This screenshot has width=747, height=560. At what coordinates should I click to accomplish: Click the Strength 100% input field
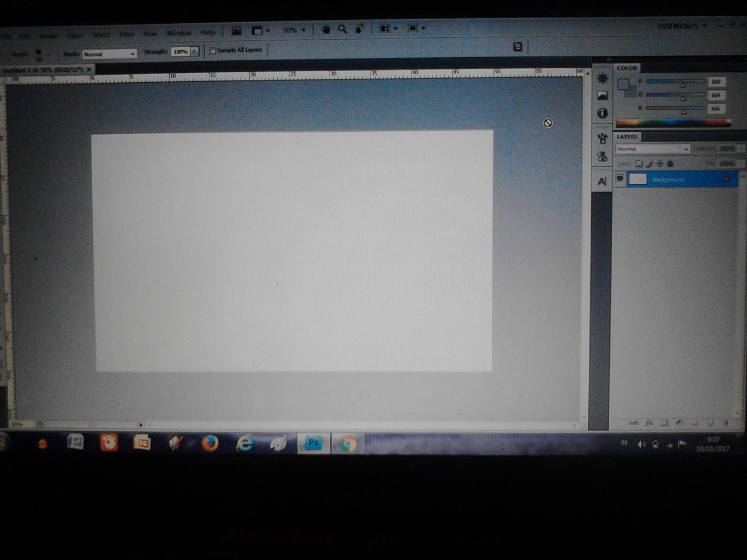click(180, 51)
